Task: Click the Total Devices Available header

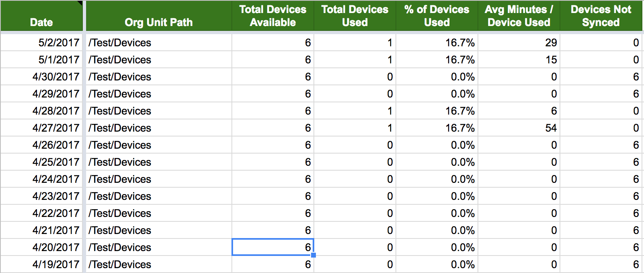Action: [272, 16]
